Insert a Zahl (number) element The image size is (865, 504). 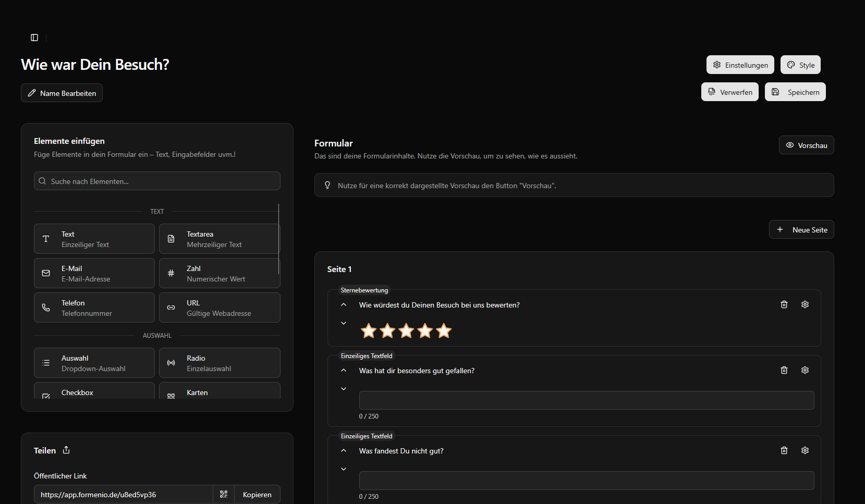click(x=220, y=273)
